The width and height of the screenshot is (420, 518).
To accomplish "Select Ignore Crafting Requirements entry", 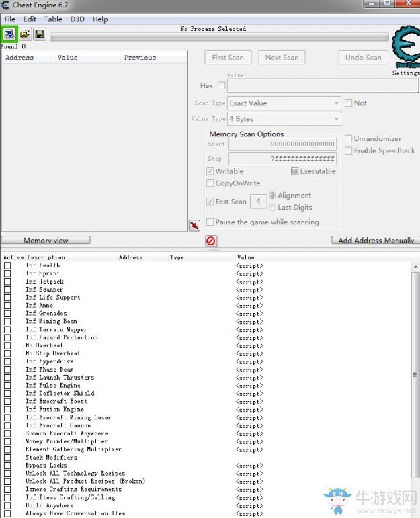I will (73, 489).
